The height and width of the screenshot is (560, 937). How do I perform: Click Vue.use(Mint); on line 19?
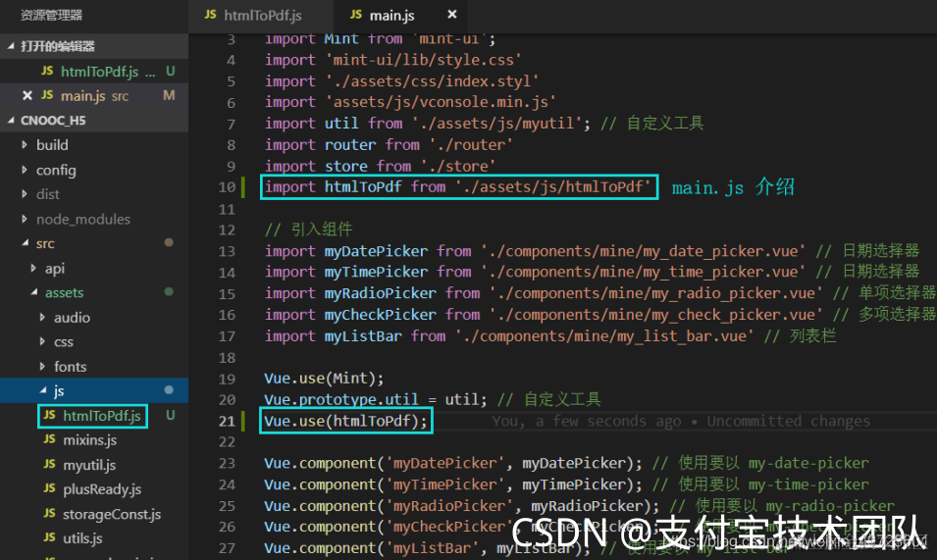[x=324, y=379]
